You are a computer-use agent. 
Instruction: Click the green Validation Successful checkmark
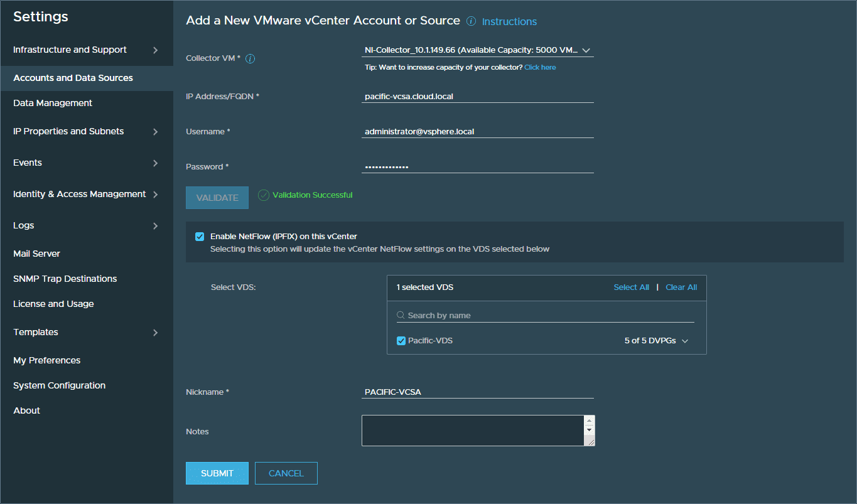pos(264,195)
